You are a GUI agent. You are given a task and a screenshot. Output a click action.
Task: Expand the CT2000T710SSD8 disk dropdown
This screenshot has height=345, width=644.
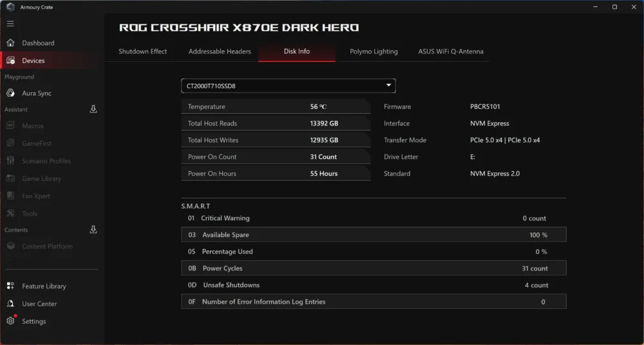click(x=289, y=86)
